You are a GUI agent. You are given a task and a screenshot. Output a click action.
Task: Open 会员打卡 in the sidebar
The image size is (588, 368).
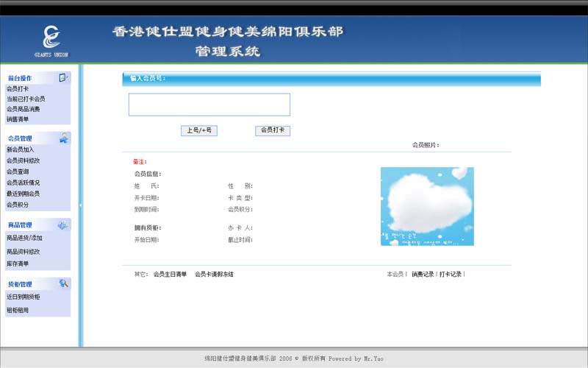coord(18,88)
